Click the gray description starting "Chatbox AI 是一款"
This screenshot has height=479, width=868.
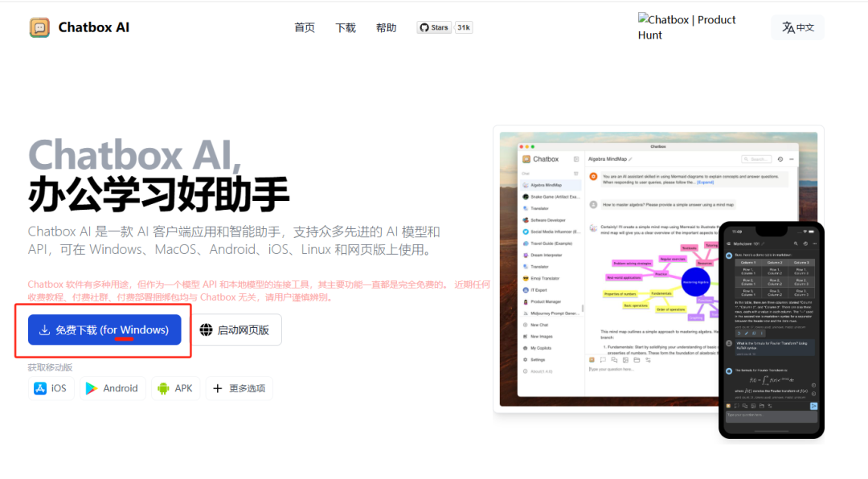click(x=234, y=240)
